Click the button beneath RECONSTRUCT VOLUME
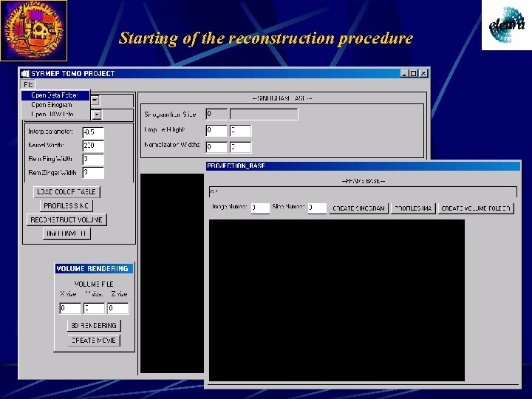The image size is (532, 399). coord(66,233)
